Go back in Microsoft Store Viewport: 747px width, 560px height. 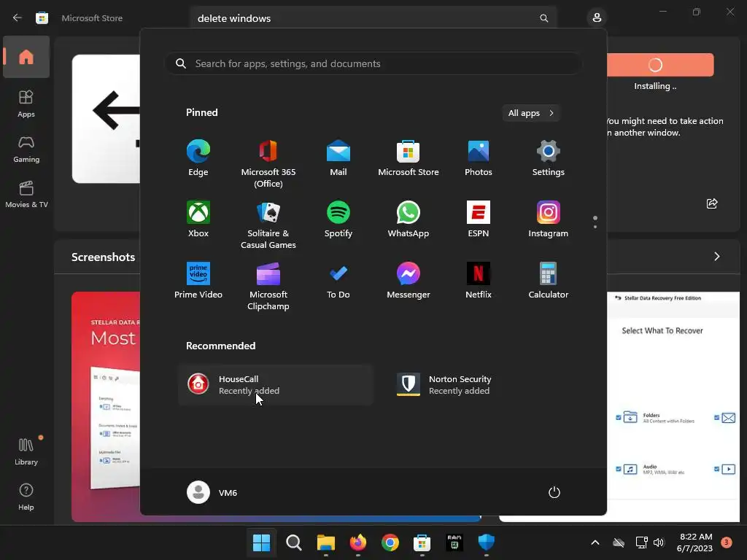(18, 18)
